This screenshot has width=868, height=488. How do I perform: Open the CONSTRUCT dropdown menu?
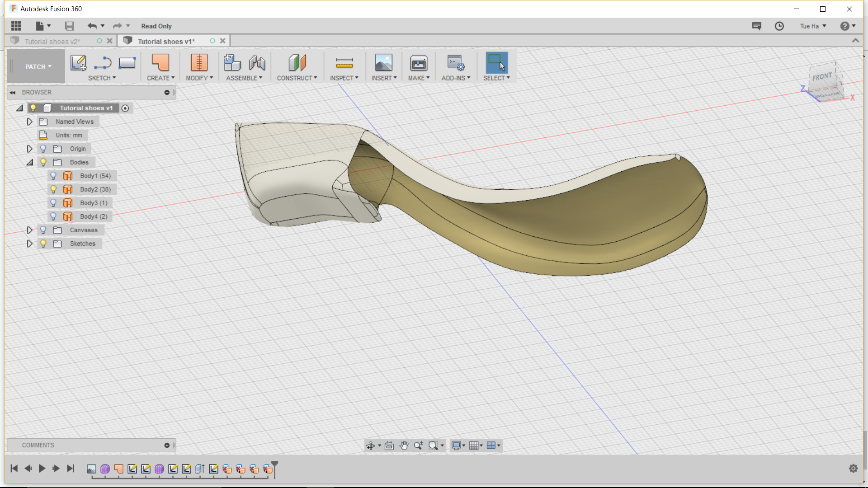[297, 78]
